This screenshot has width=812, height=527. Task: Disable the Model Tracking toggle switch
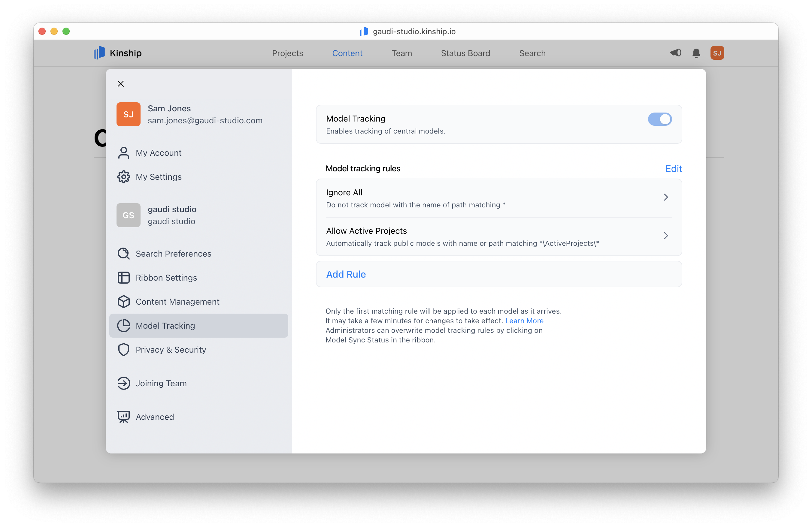[659, 119]
